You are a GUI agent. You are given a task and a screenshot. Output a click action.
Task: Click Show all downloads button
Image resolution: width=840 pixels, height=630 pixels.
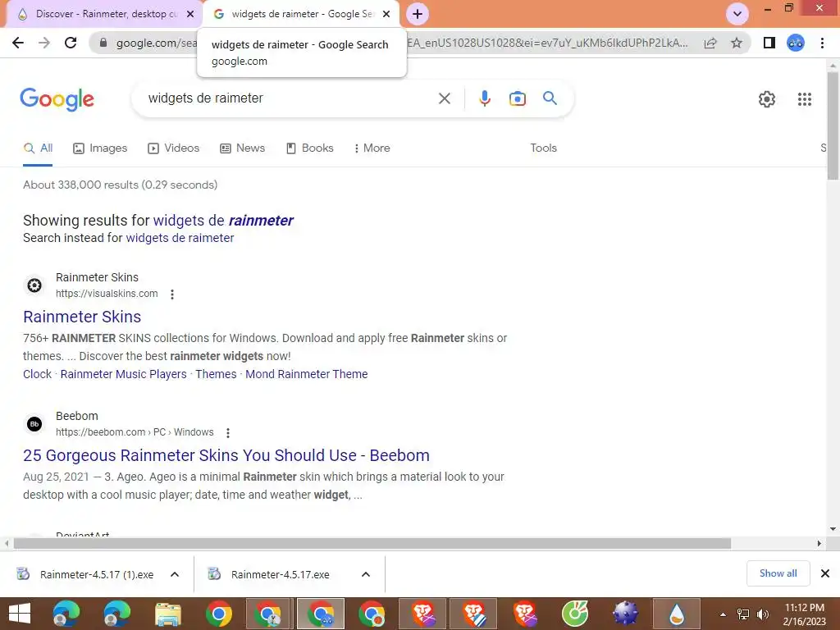pos(778,573)
